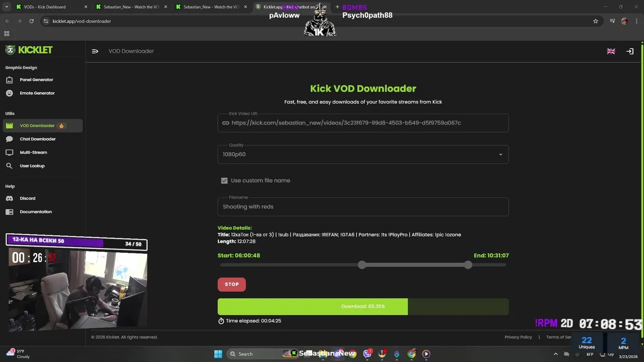
Task: Click the link icon in URL field
Action: pos(225,123)
